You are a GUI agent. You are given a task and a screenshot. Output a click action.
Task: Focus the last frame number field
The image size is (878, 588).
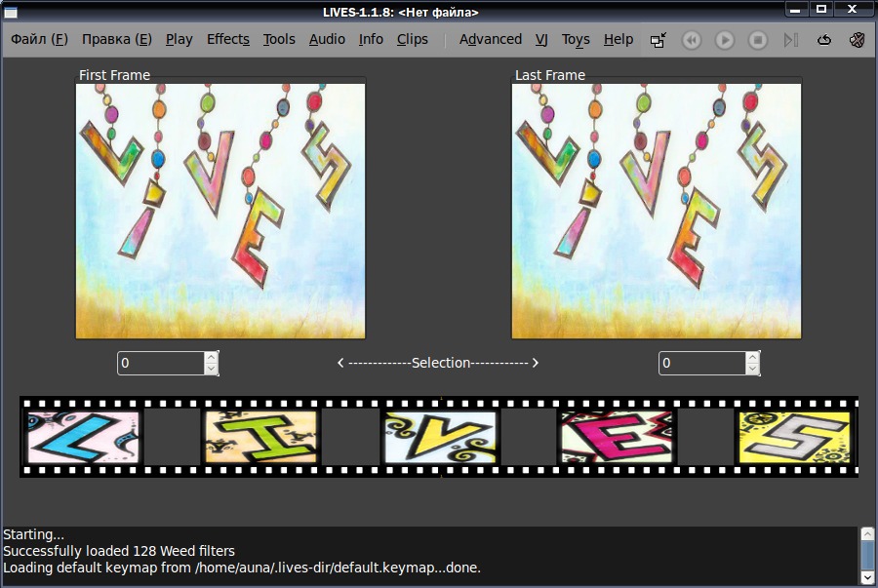coord(702,363)
